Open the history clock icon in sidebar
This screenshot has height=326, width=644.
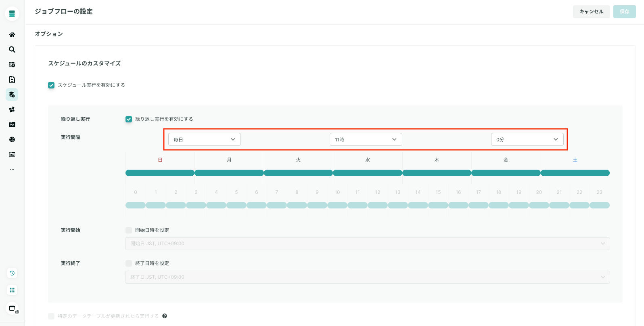pyautogui.click(x=12, y=273)
